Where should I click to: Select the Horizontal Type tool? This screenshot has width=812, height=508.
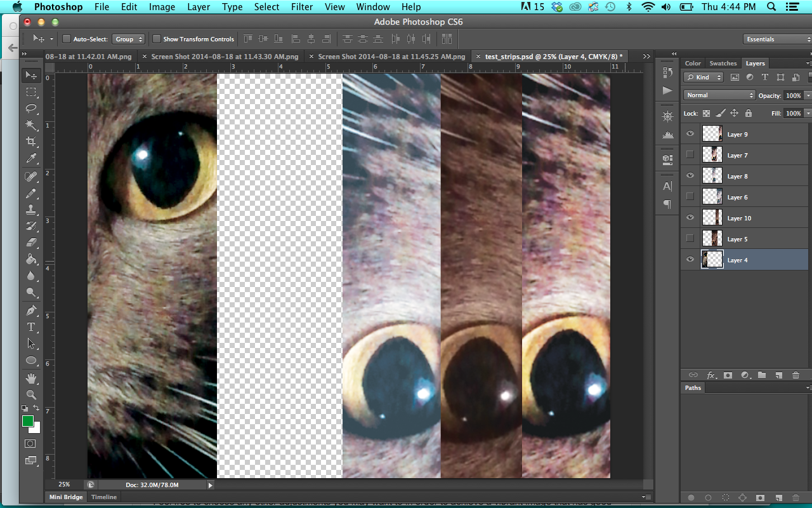click(31, 327)
